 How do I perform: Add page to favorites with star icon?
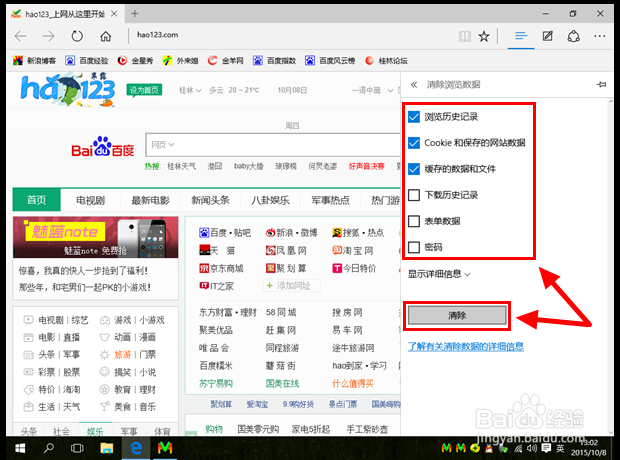pyautogui.click(x=484, y=36)
